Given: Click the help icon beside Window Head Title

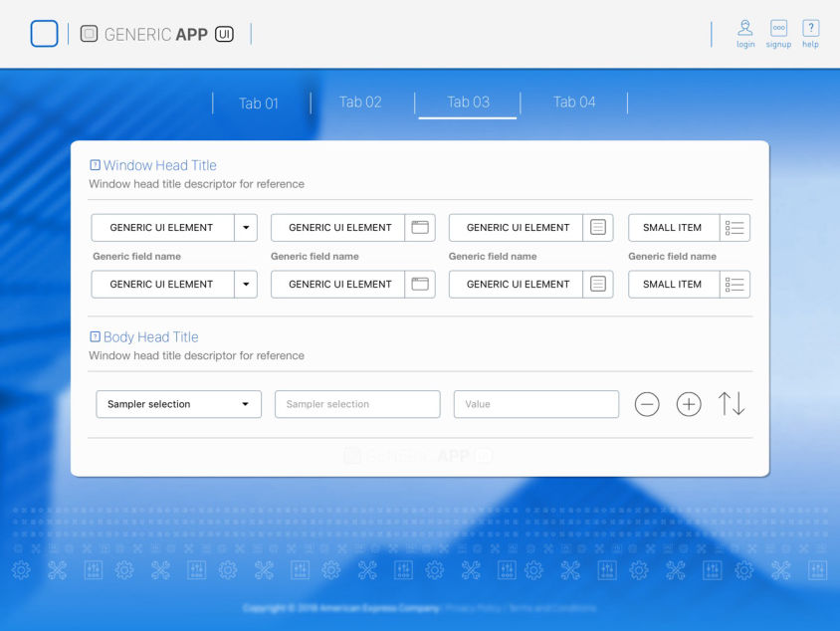Looking at the screenshot, I should point(95,166).
